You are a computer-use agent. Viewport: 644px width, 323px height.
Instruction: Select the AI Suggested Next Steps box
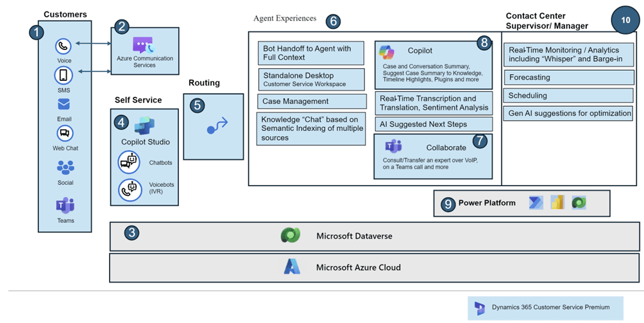click(434, 124)
